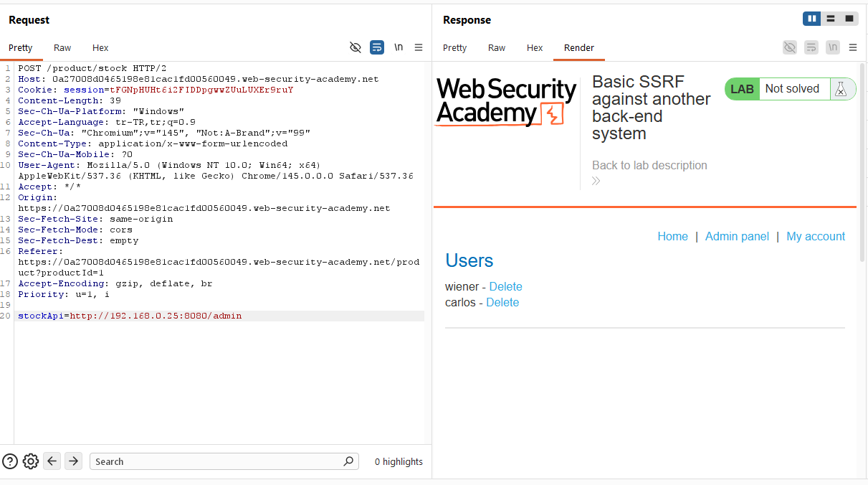868x485 pixels.
Task: Click the Sec-Fetch-Mode: cors line
Action: 75,230
